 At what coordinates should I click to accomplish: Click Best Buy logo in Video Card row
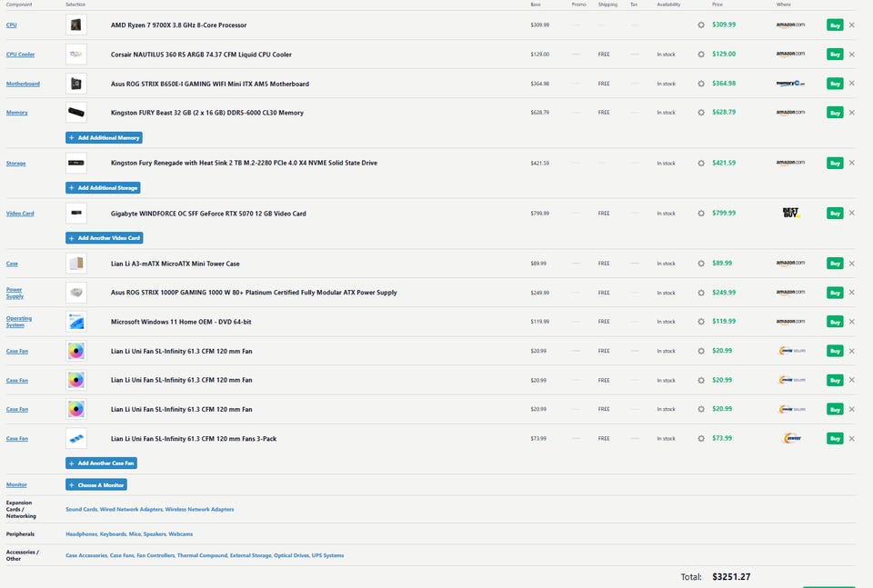coord(790,213)
